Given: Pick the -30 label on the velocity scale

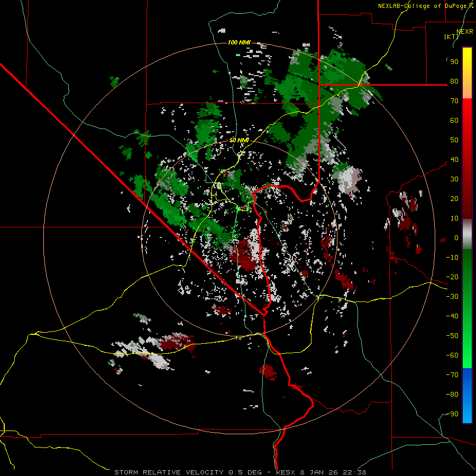Looking at the screenshot, I should click(x=452, y=297).
